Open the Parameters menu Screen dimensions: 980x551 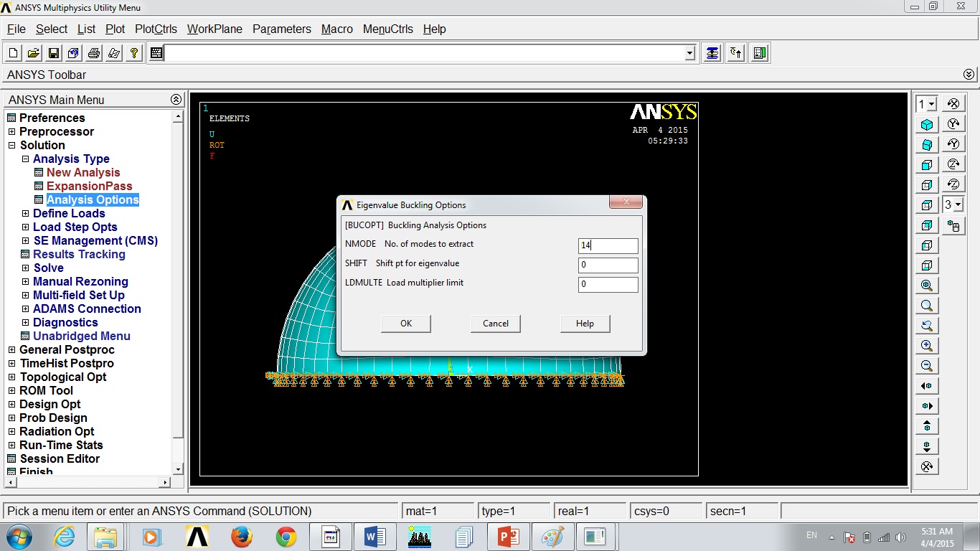(282, 29)
